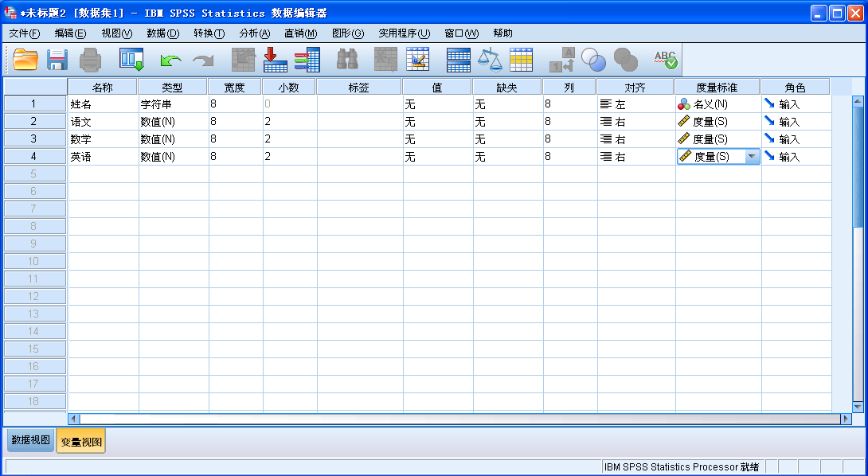Image resolution: width=868 pixels, height=476 pixels.
Task: Open the 转换(T) menu
Action: 209,33
